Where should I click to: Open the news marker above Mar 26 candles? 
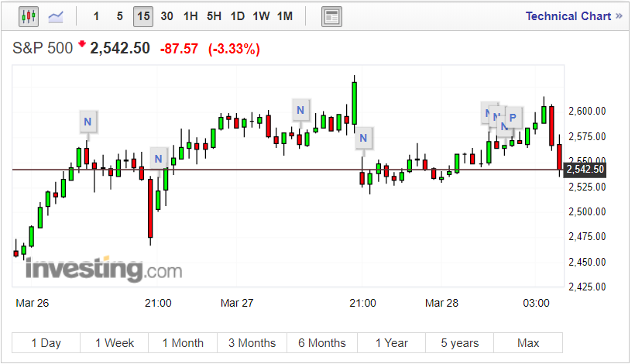(88, 121)
